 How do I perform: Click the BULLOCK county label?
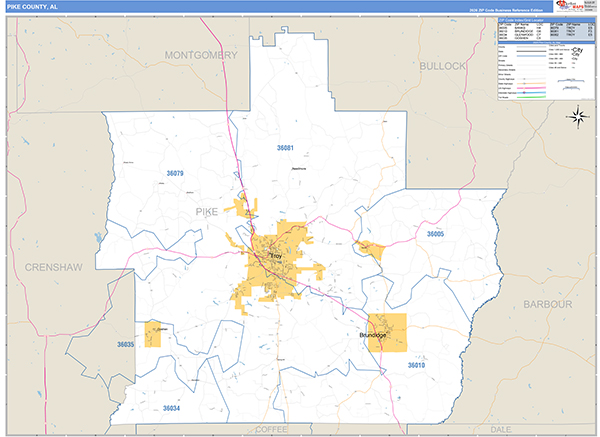(442, 66)
